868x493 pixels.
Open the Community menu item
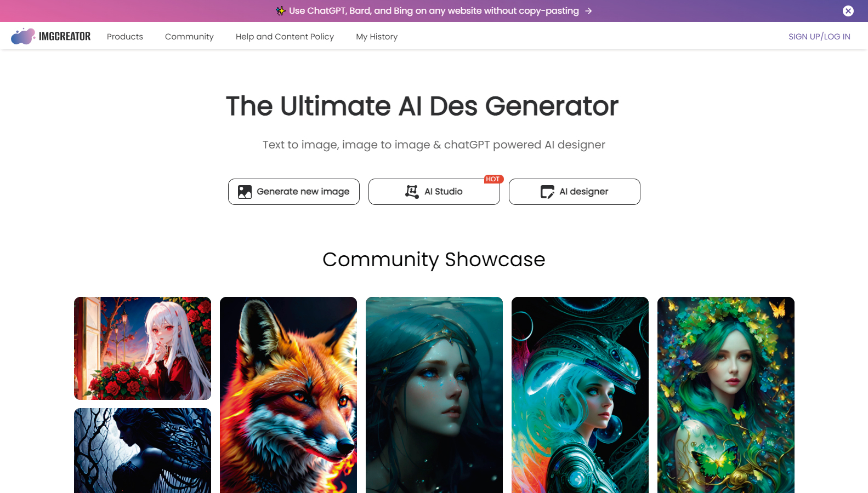tap(189, 37)
